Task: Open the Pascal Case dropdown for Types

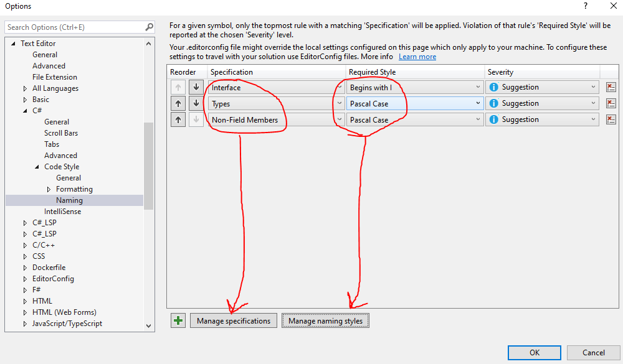Action: coord(477,103)
